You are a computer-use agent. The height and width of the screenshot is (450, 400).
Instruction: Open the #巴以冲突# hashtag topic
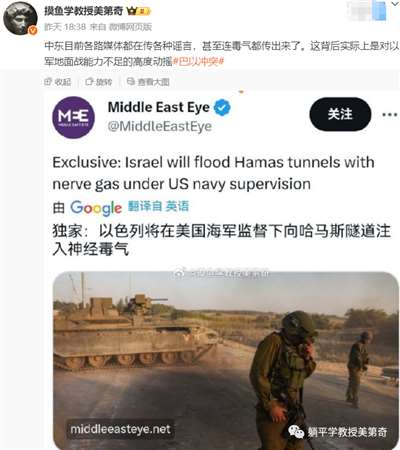pyautogui.click(x=199, y=62)
